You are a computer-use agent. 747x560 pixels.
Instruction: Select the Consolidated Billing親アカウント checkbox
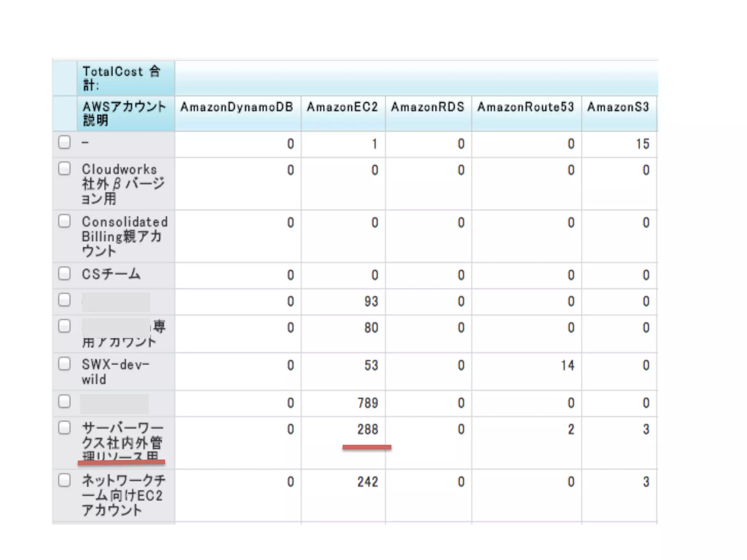(65, 221)
